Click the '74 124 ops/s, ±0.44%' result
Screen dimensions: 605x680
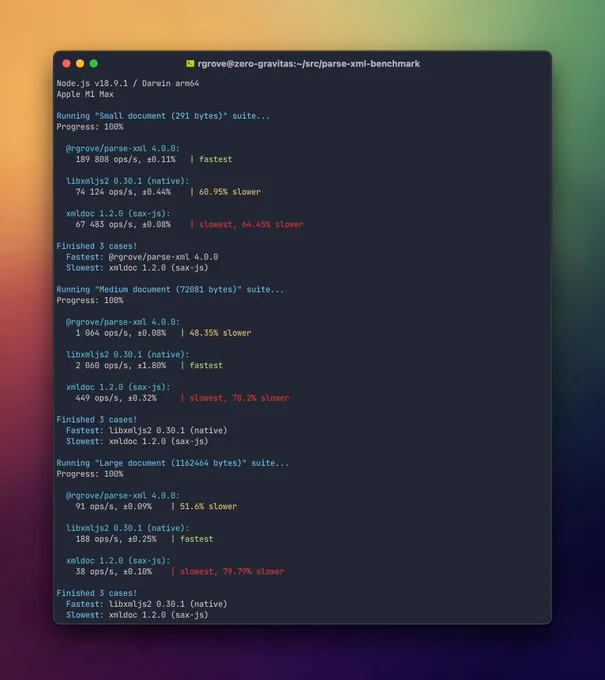point(123,192)
